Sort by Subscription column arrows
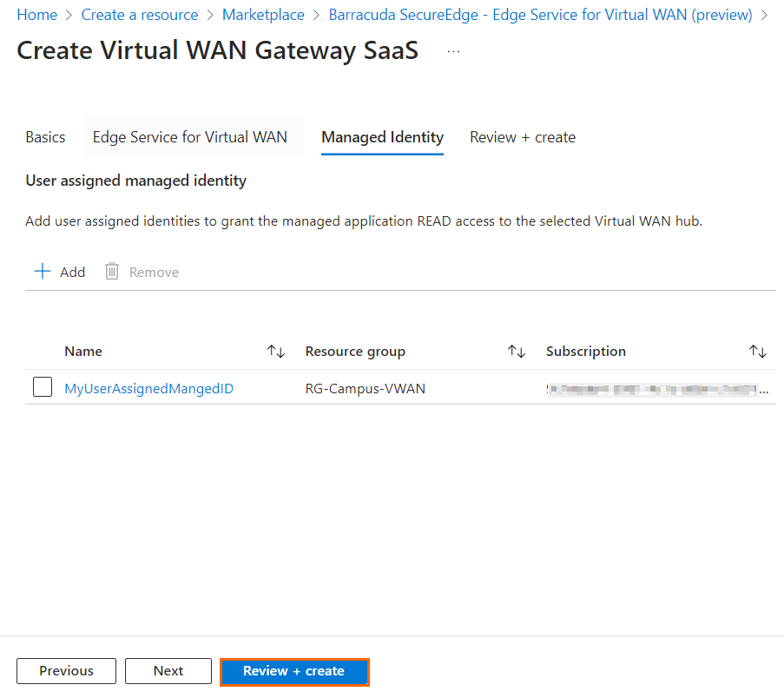This screenshot has height=698, width=784. 758,352
